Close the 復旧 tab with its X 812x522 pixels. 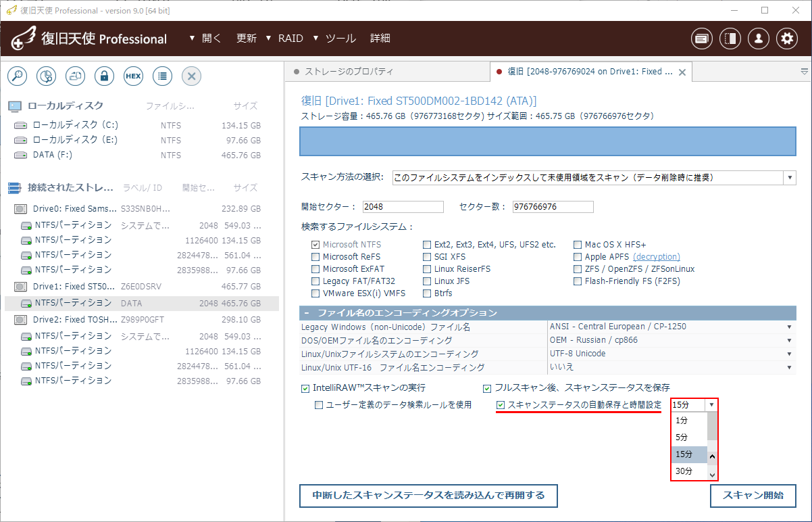pyautogui.click(x=682, y=72)
